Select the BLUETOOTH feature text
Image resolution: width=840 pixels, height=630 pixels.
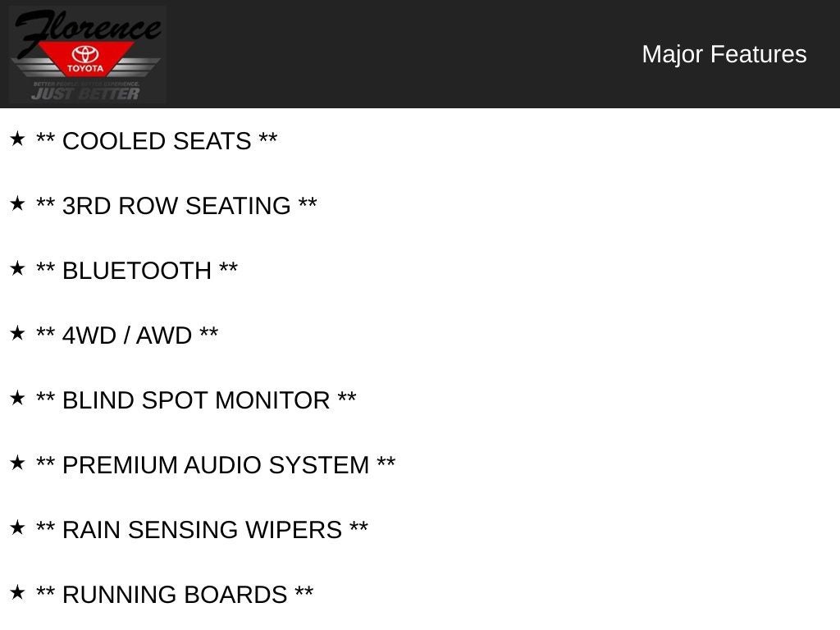(x=137, y=271)
